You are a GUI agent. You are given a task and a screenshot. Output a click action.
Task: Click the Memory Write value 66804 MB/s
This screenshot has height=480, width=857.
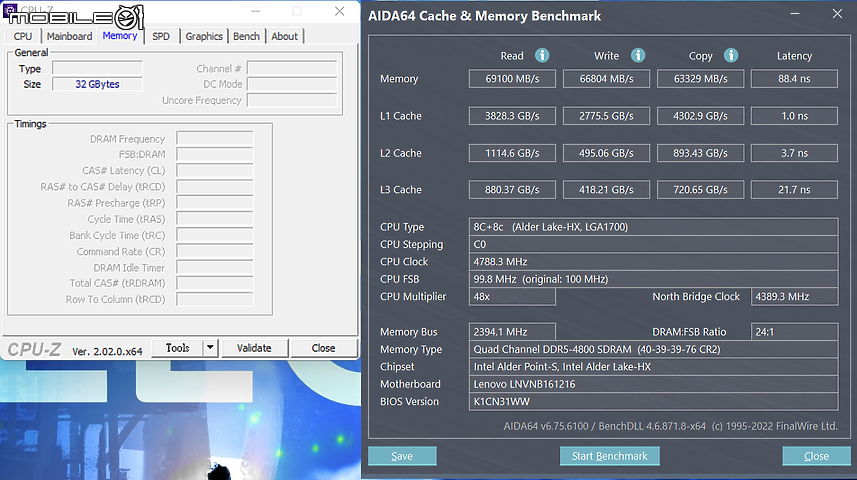point(606,79)
